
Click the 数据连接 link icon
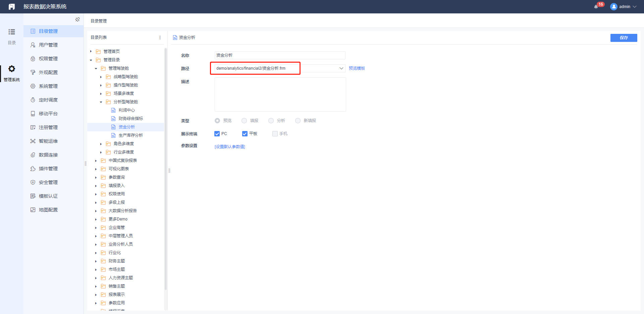coord(33,155)
